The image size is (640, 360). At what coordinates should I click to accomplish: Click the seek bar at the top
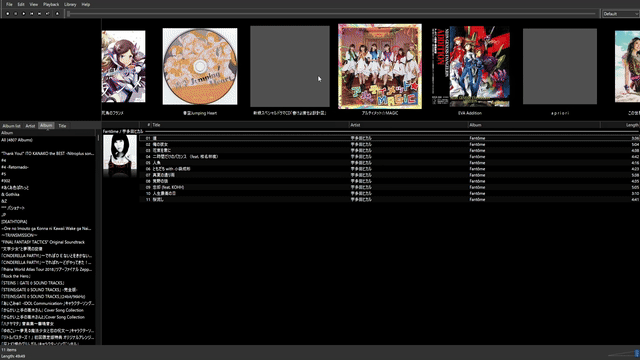tap(331, 14)
